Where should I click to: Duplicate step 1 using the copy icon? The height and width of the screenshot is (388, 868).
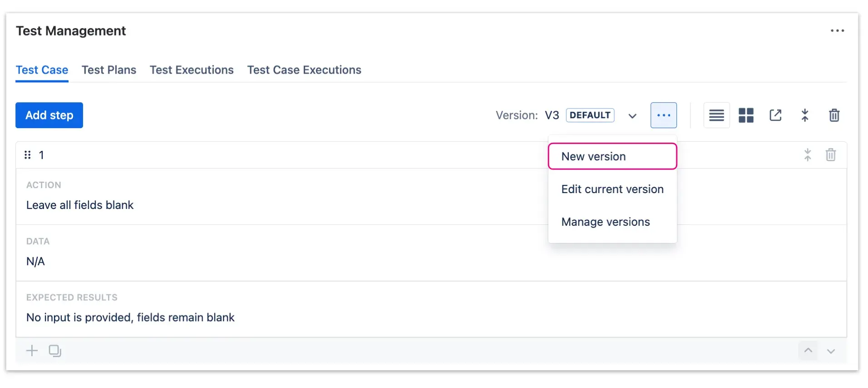[54, 350]
